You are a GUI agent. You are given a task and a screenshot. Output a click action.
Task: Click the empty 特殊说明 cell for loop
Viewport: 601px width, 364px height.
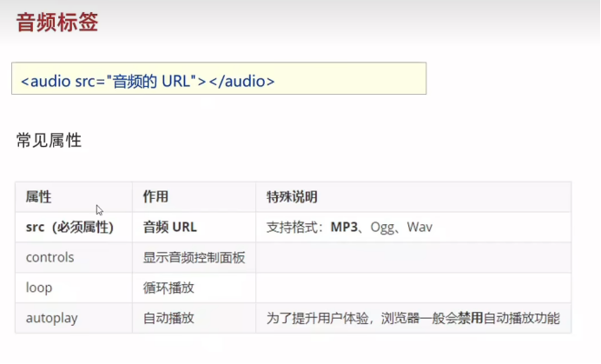pos(413,288)
